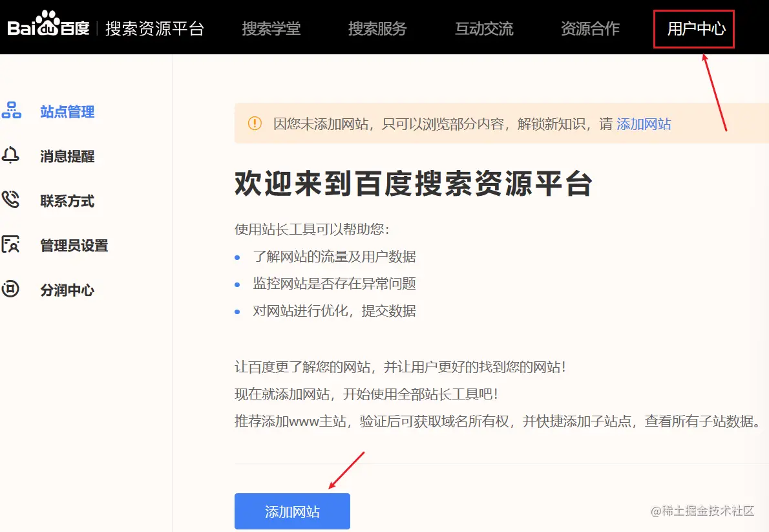Click the 消息提醒 bell icon
This screenshot has height=532, width=769.
pos(10,155)
